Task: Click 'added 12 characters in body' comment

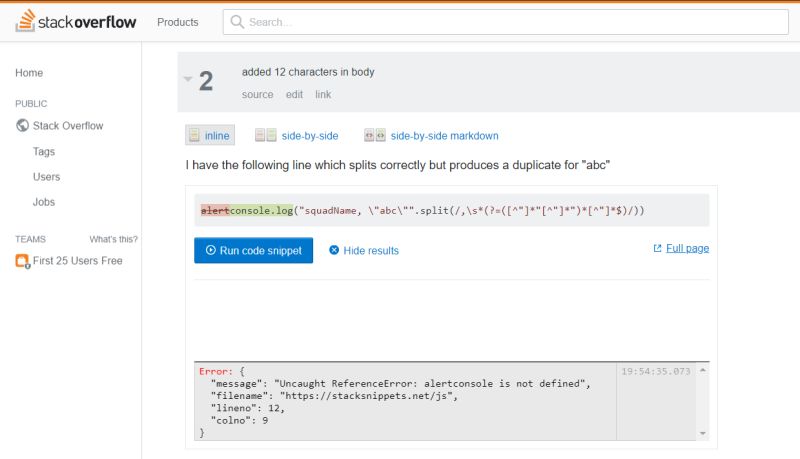Action: 308,72
